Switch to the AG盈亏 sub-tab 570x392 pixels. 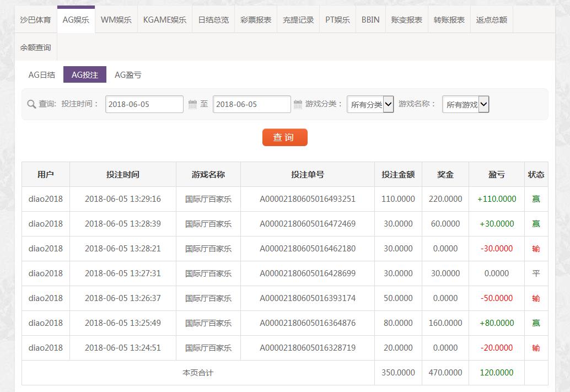coord(128,74)
